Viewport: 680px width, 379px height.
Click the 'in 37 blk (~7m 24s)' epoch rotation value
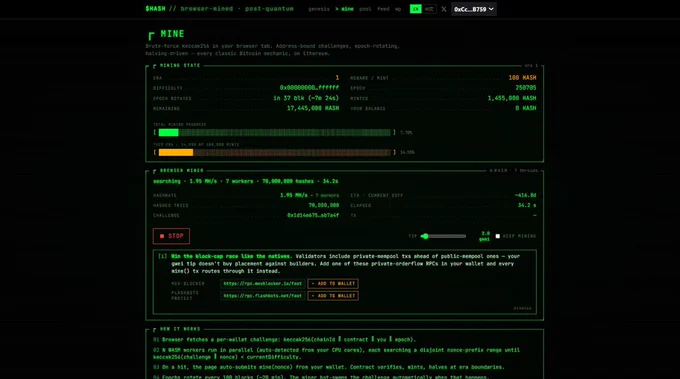(306, 98)
